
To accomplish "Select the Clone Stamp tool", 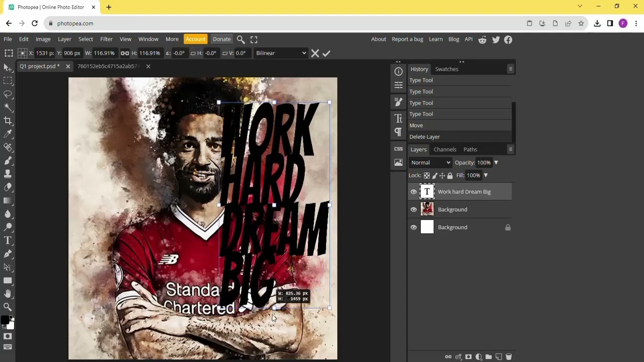I will (x=8, y=174).
